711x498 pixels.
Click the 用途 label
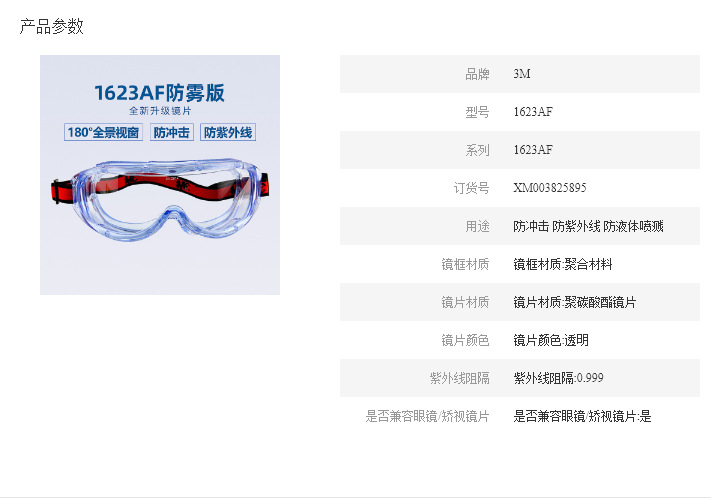[477, 226]
